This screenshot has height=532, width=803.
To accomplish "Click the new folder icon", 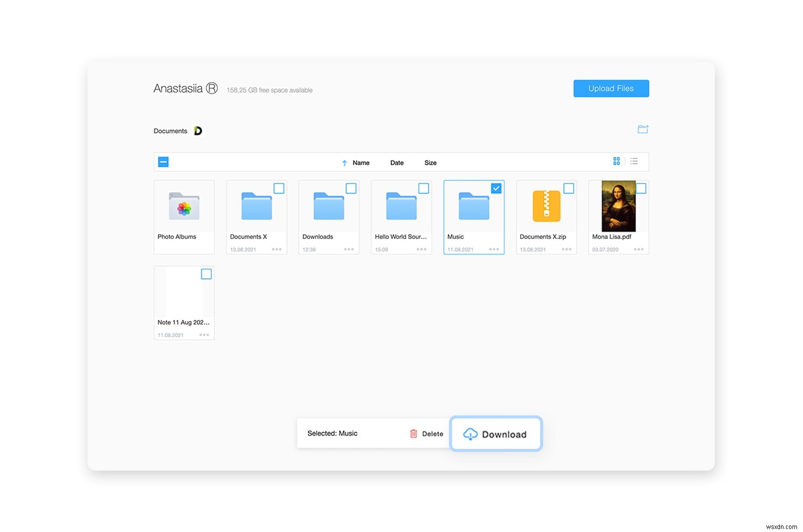I will (643, 129).
